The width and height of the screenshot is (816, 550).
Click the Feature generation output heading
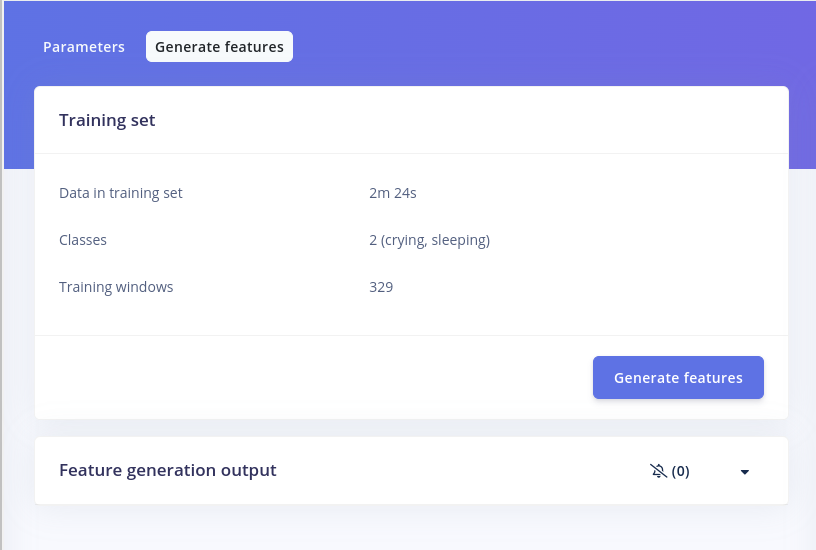(167, 470)
